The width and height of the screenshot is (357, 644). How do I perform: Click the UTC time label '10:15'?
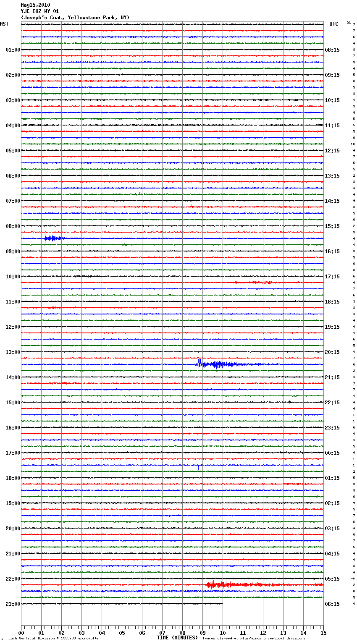coord(332,100)
